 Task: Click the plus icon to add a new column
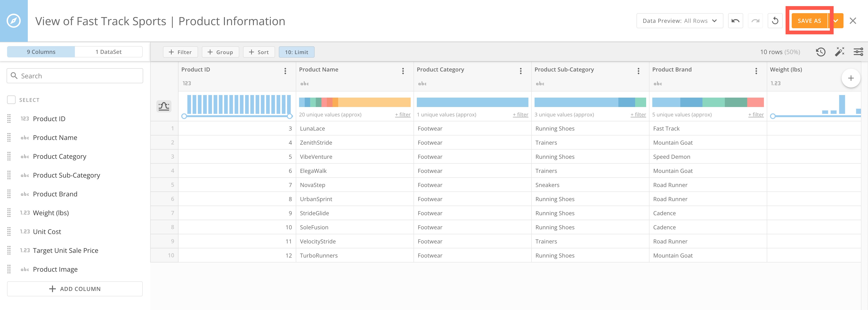pos(851,78)
